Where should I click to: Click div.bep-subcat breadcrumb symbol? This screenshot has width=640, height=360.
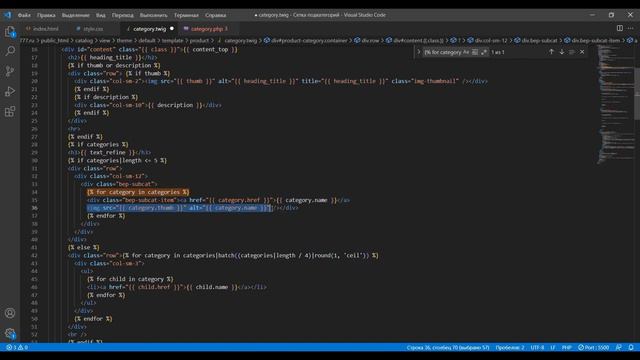(540, 40)
